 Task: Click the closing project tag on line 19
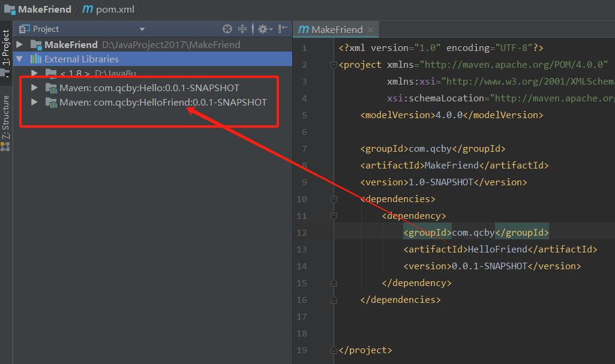point(365,350)
